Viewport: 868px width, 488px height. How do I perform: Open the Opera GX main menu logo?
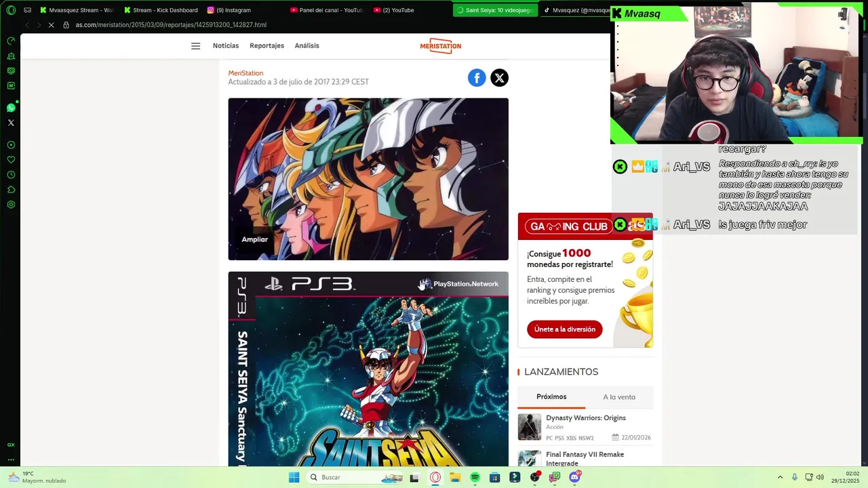(x=11, y=10)
